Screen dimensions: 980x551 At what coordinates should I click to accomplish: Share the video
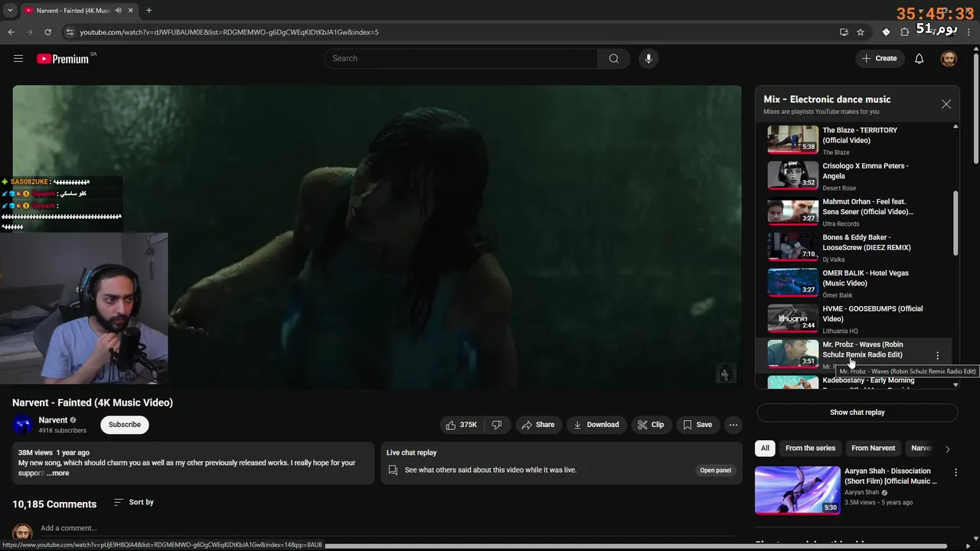point(537,425)
